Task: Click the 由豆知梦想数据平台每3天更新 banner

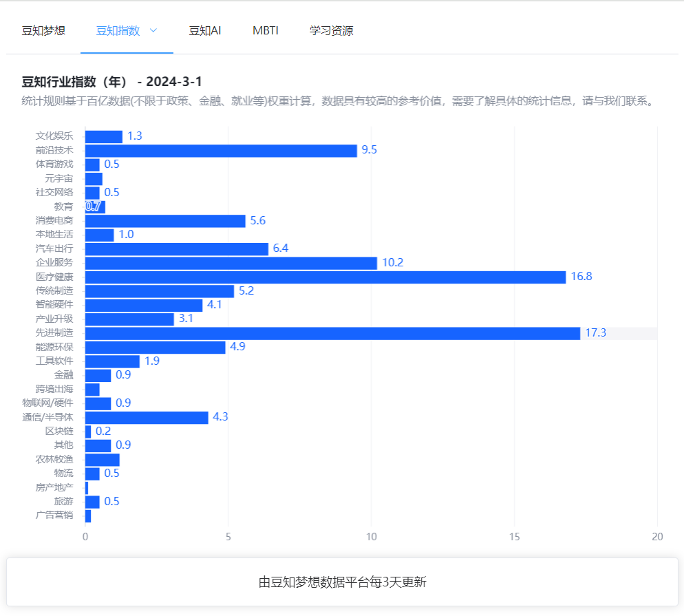Action: (x=342, y=582)
